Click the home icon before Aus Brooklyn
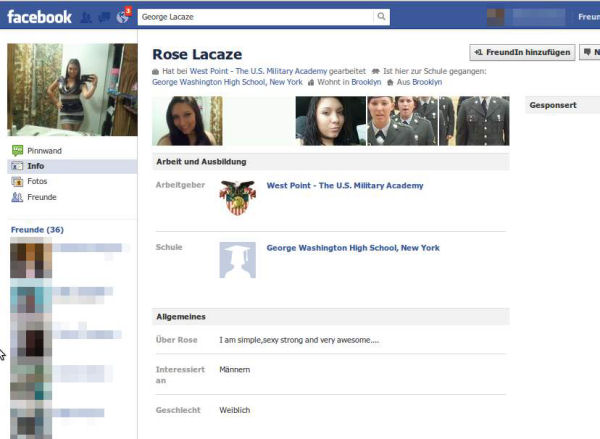This screenshot has width=600, height=439. click(x=390, y=82)
